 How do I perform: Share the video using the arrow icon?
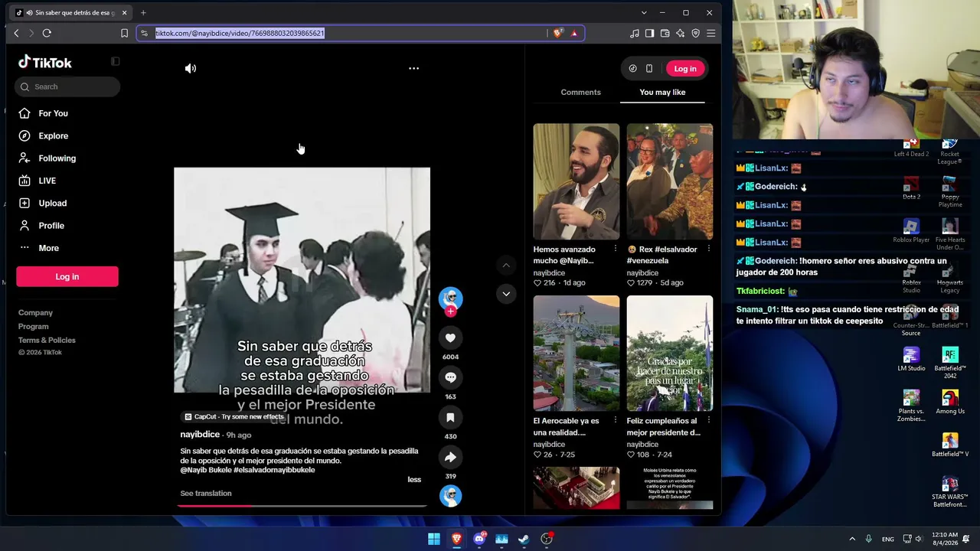tap(450, 457)
